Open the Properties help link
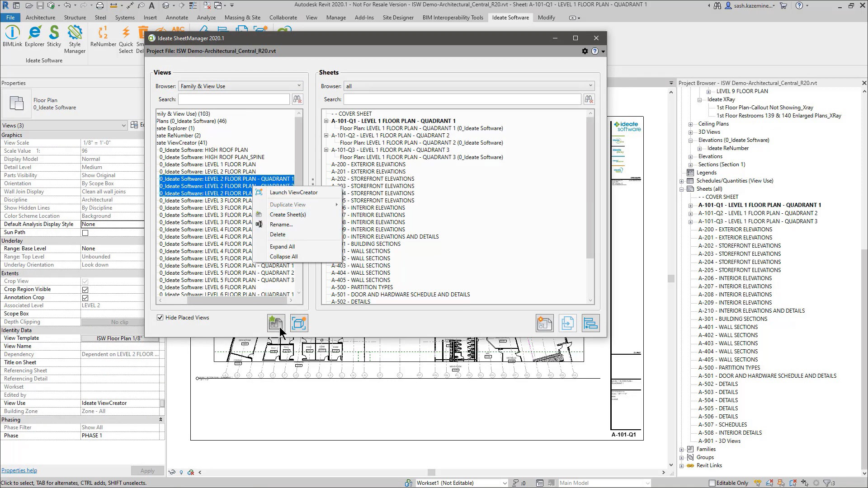The image size is (868, 488). 19,470
